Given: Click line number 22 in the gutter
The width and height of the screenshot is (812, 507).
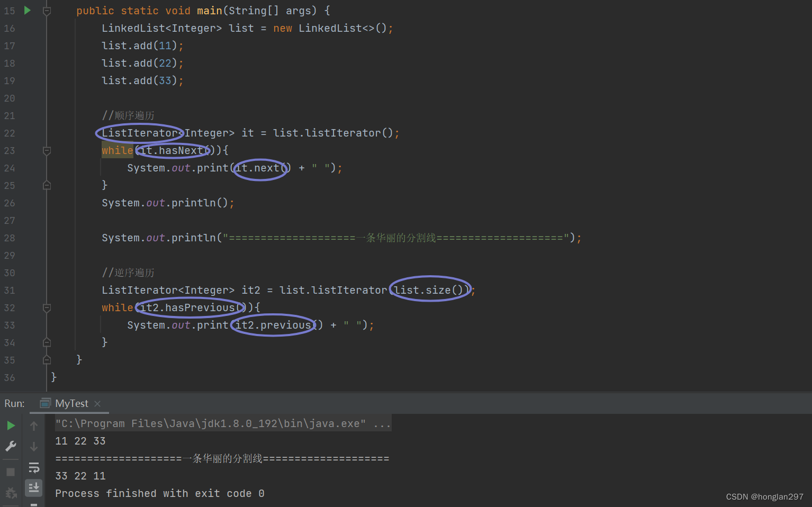Looking at the screenshot, I should [10, 133].
